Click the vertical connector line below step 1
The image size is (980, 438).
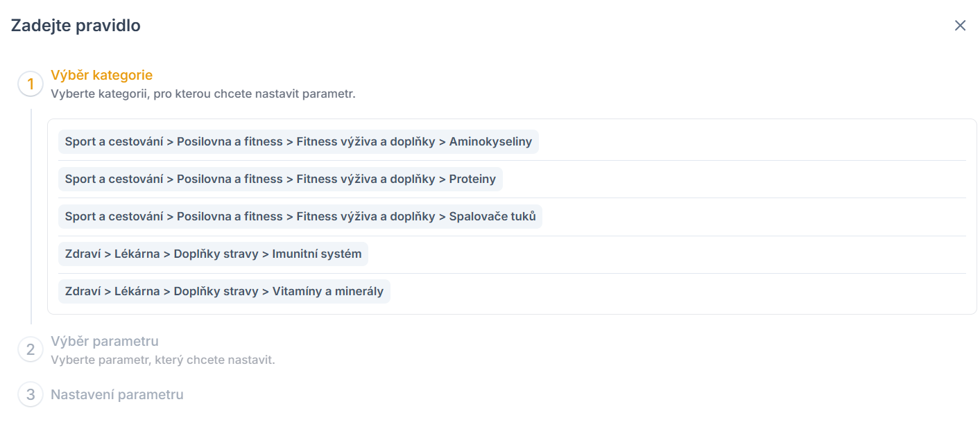[31, 216]
